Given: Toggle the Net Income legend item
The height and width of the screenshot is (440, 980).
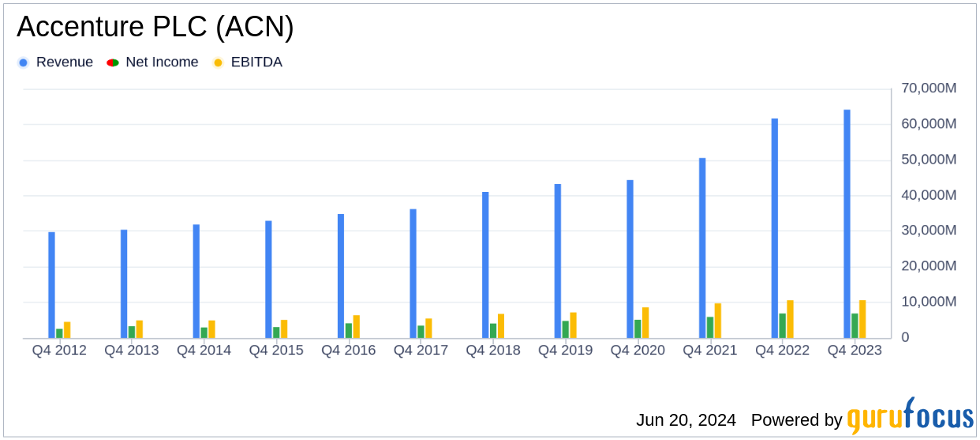Looking at the screenshot, I should 152,62.
